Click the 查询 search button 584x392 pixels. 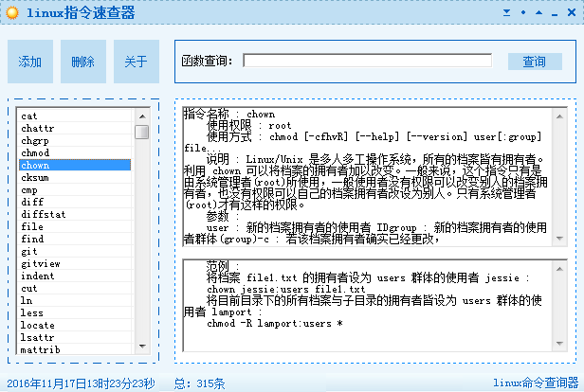point(534,62)
